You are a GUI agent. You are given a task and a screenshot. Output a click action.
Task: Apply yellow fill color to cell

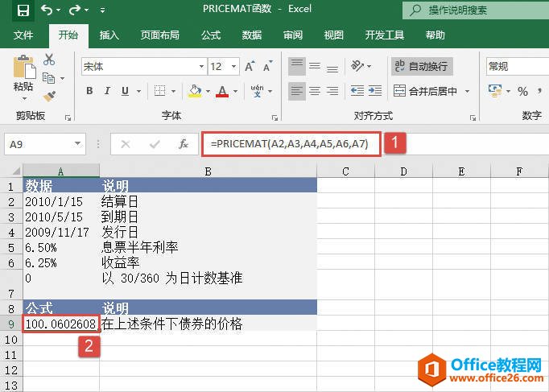click(195, 91)
